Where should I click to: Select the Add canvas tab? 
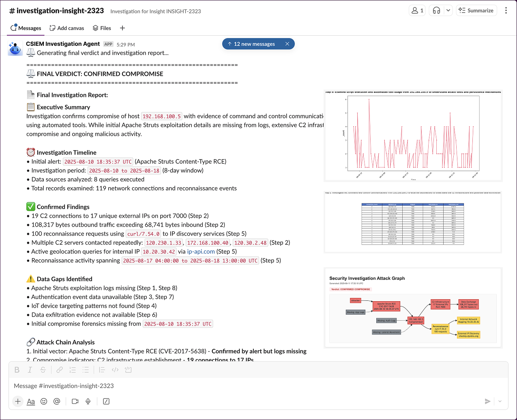click(x=67, y=28)
